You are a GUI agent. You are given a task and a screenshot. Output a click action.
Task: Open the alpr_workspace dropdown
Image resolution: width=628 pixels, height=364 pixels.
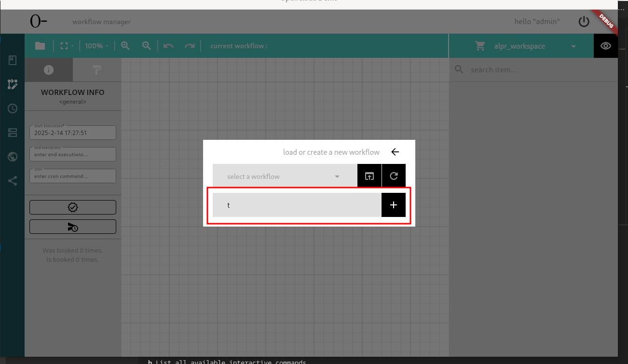526,46
